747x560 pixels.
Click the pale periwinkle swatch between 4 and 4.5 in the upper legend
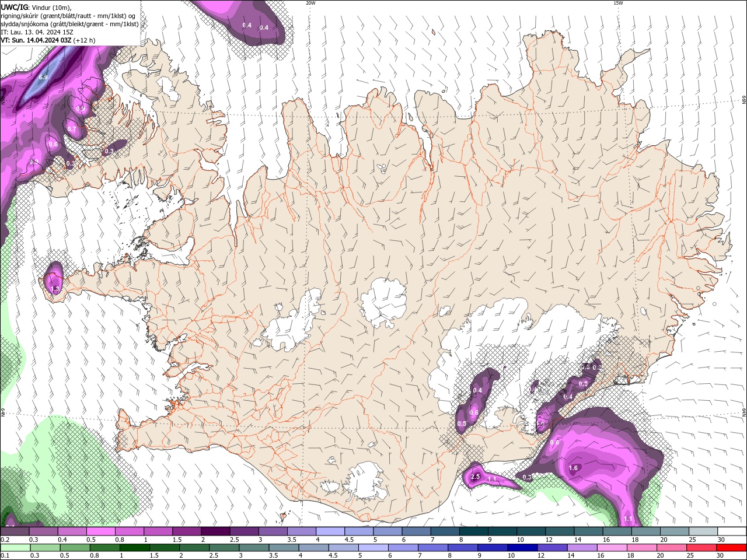[330, 531]
